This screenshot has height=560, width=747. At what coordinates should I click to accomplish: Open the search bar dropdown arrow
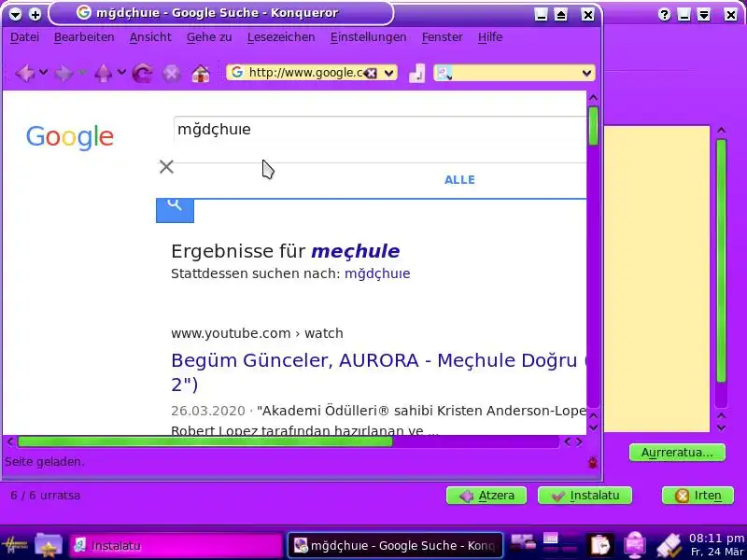click(x=586, y=73)
